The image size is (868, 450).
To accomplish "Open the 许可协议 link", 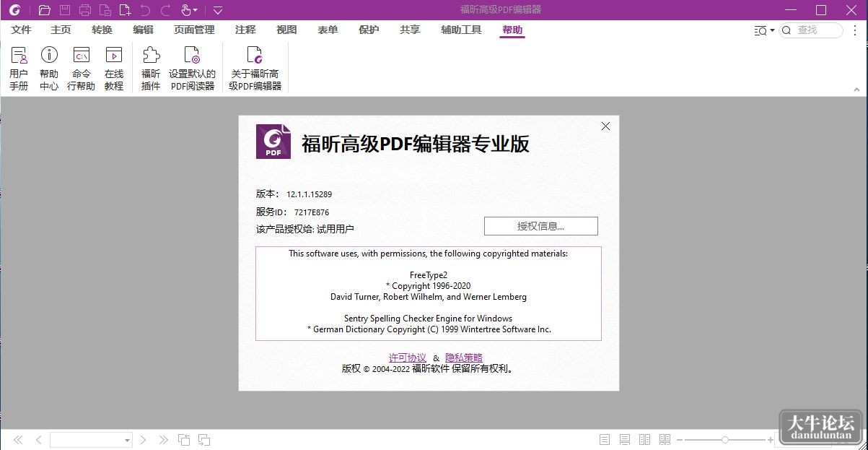I will point(408,358).
